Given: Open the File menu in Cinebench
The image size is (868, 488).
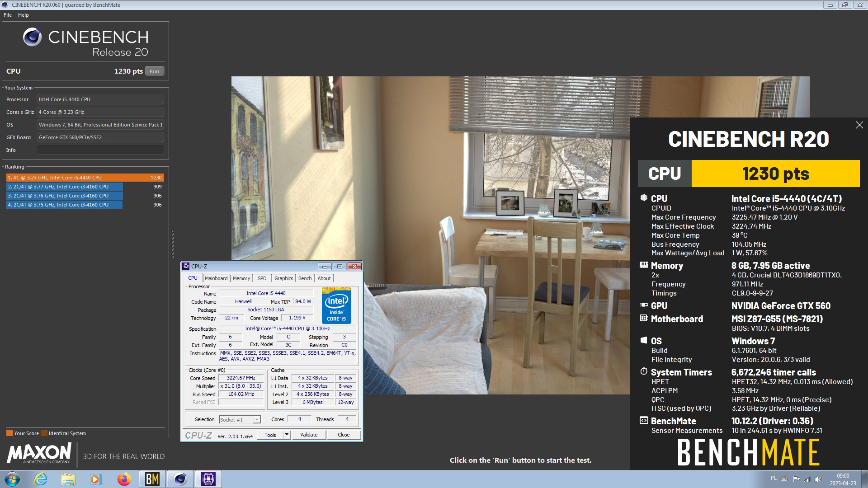Looking at the screenshot, I should tap(8, 15).
